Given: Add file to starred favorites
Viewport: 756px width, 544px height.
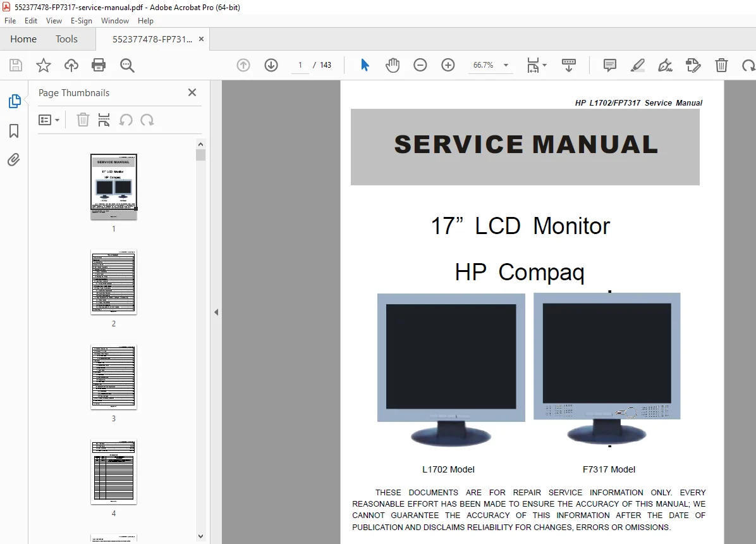Looking at the screenshot, I should (44, 65).
